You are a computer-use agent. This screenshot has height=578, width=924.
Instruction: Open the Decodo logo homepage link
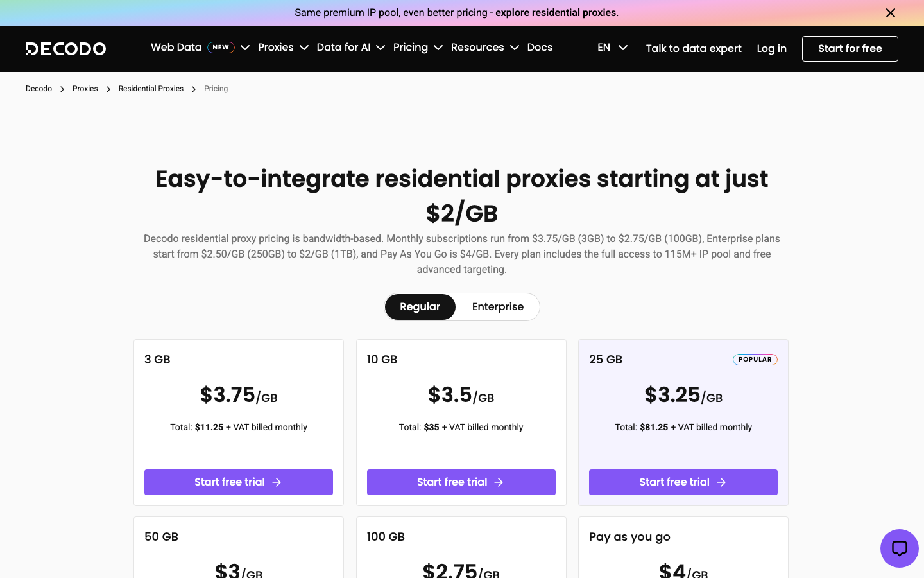pos(65,49)
